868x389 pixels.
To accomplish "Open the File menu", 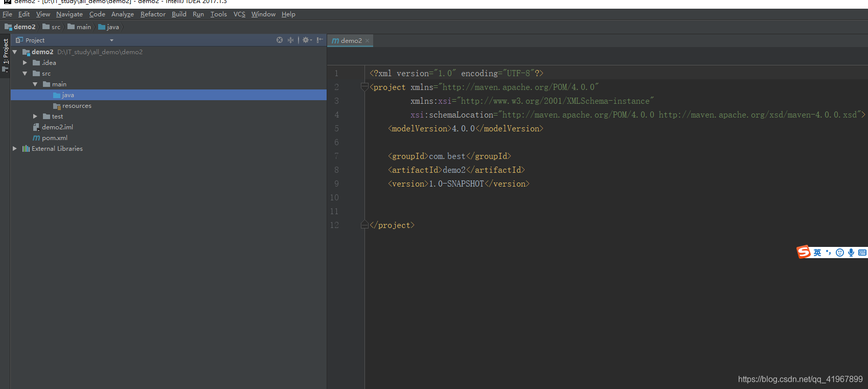I will (x=7, y=14).
